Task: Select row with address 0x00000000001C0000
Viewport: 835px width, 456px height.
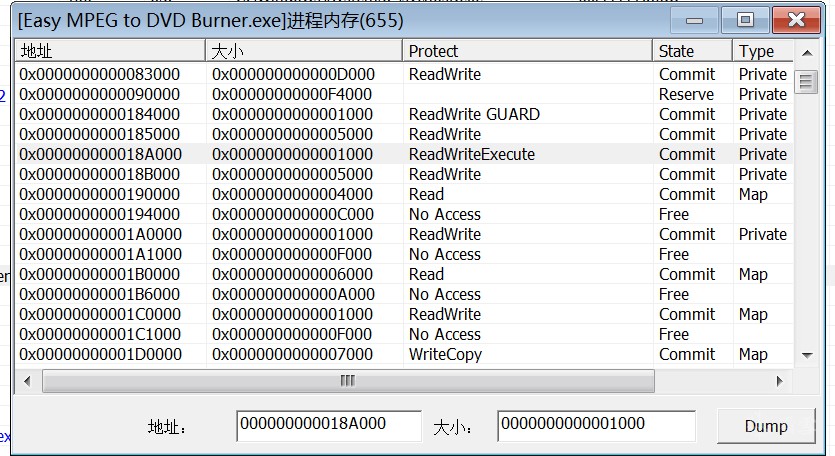Action: click(x=404, y=314)
